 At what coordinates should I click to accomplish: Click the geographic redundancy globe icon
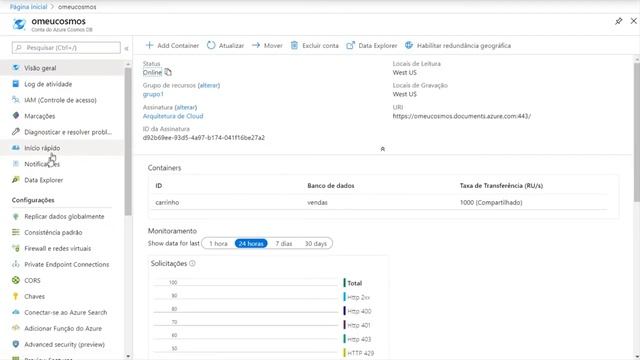click(x=409, y=45)
